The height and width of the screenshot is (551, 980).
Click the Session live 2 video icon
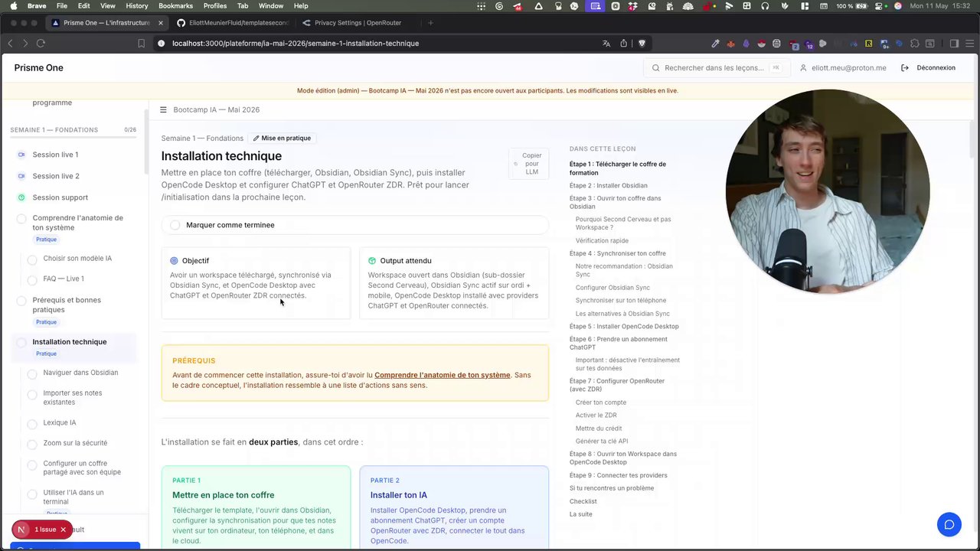coord(21,176)
